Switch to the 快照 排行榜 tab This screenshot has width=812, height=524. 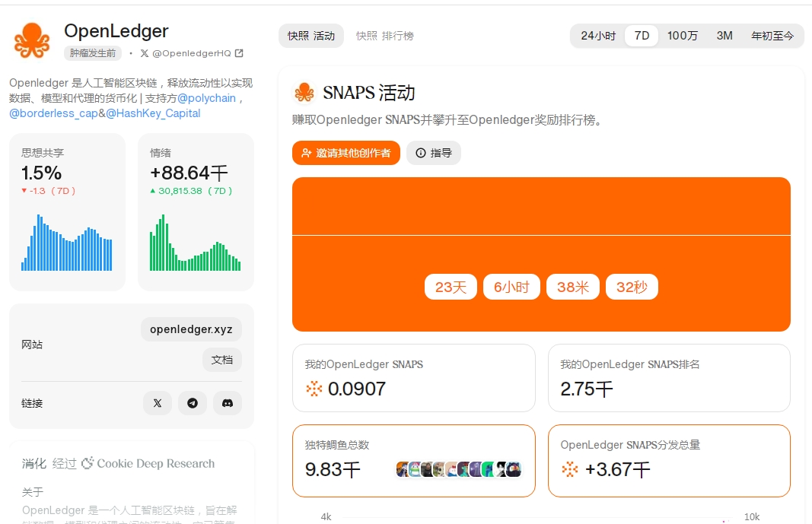385,36
